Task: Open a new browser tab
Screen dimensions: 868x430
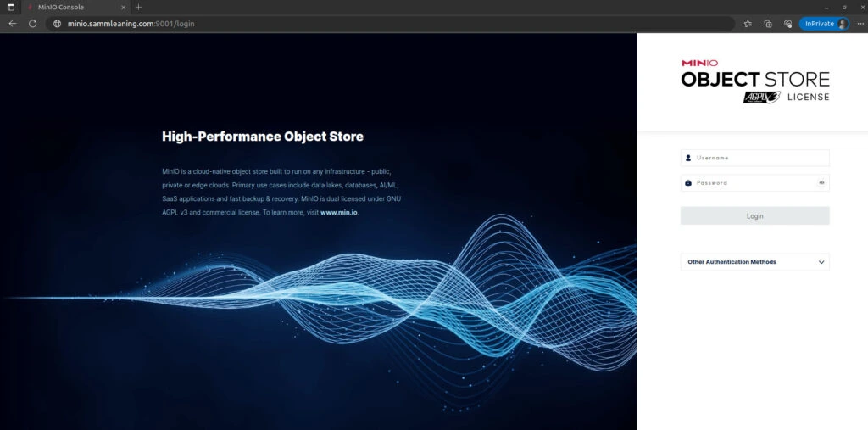Action: pyautogui.click(x=138, y=7)
